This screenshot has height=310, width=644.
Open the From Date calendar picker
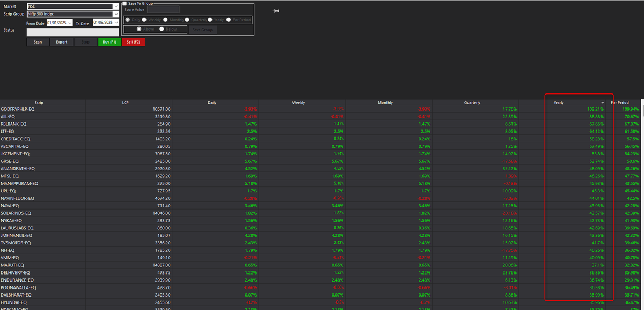click(x=70, y=23)
